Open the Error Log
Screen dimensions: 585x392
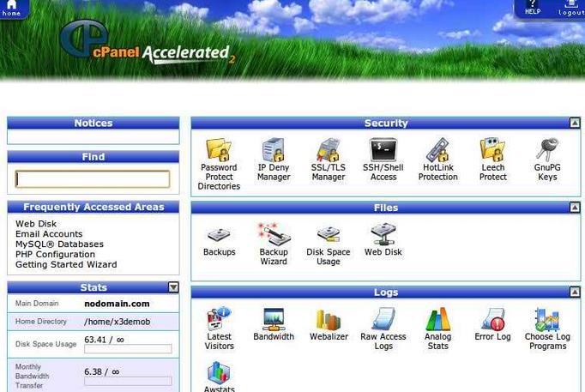[x=493, y=324]
